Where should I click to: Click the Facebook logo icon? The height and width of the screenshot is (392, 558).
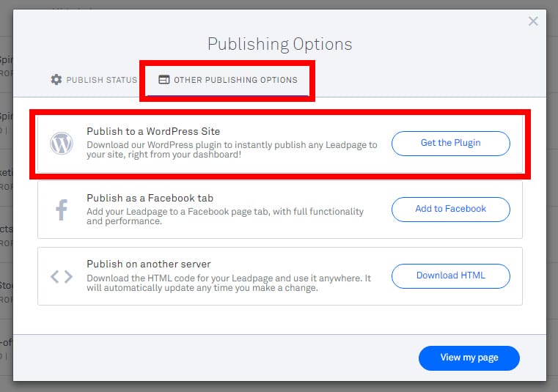[x=62, y=210]
